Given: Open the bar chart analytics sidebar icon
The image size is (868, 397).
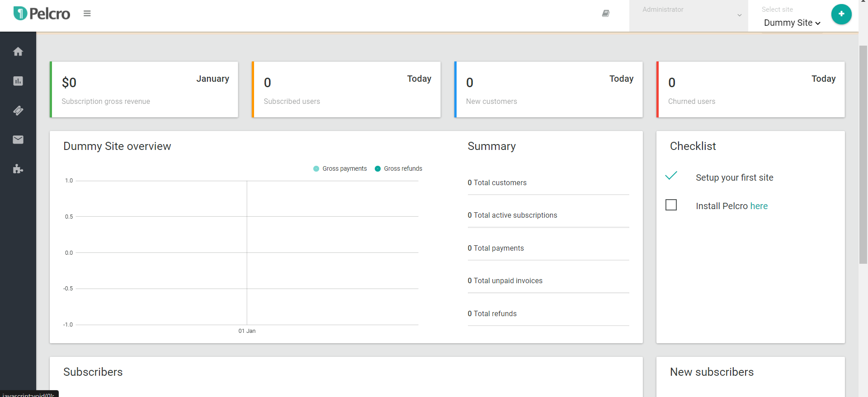Looking at the screenshot, I should click(18, 81).
